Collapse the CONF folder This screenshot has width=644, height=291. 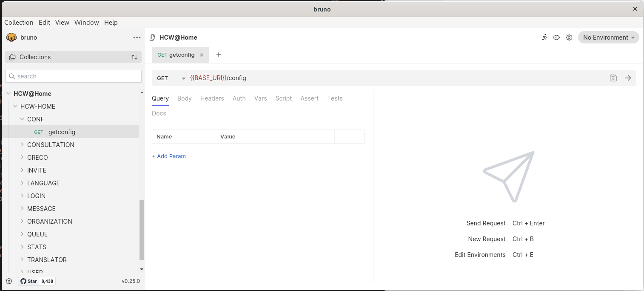(x=22, y=119)
